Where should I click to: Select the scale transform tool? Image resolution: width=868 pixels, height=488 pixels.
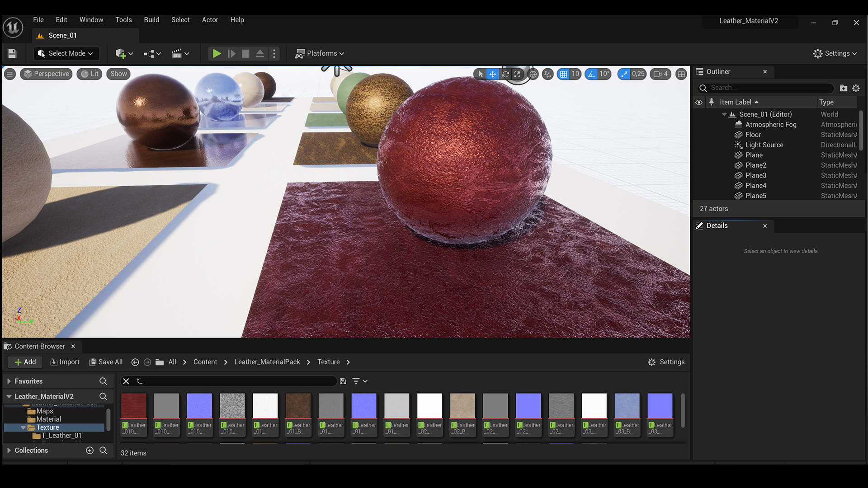coord(517,74)
